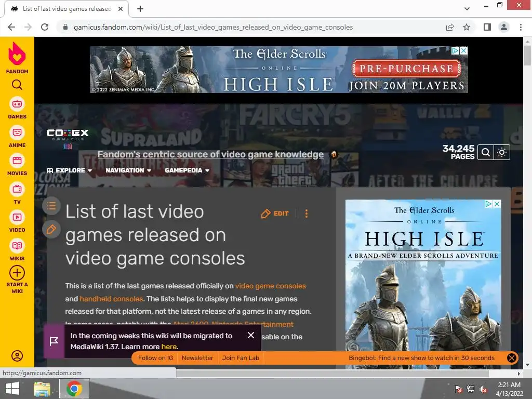Select the Start a Wiki plus icon

tap(17, 273)
